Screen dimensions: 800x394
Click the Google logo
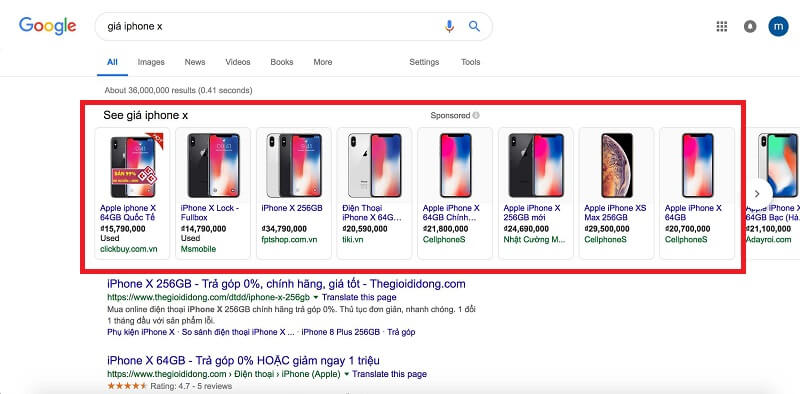click(x=47, y=26)
